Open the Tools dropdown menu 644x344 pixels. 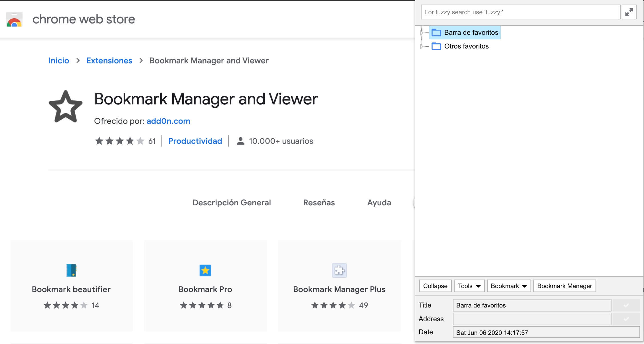click(x=469, y=286)
